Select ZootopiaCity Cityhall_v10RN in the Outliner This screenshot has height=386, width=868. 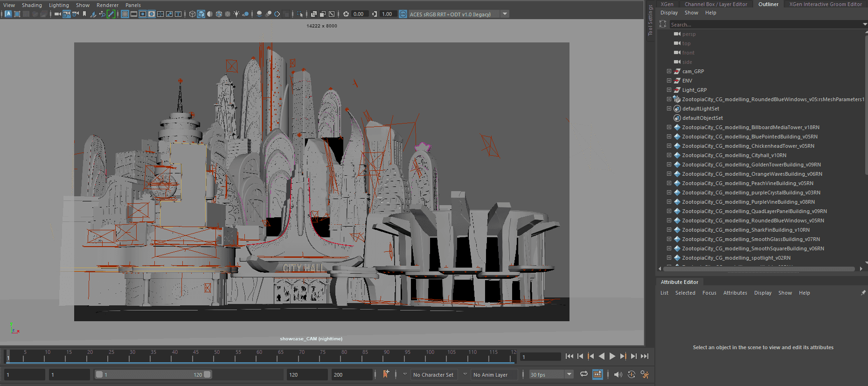(734, 155)
